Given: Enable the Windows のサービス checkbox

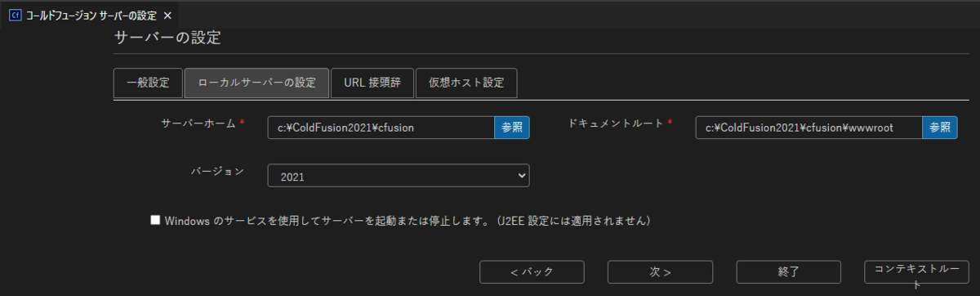Looking at the screenshot, I should click(x=155, y=220).
